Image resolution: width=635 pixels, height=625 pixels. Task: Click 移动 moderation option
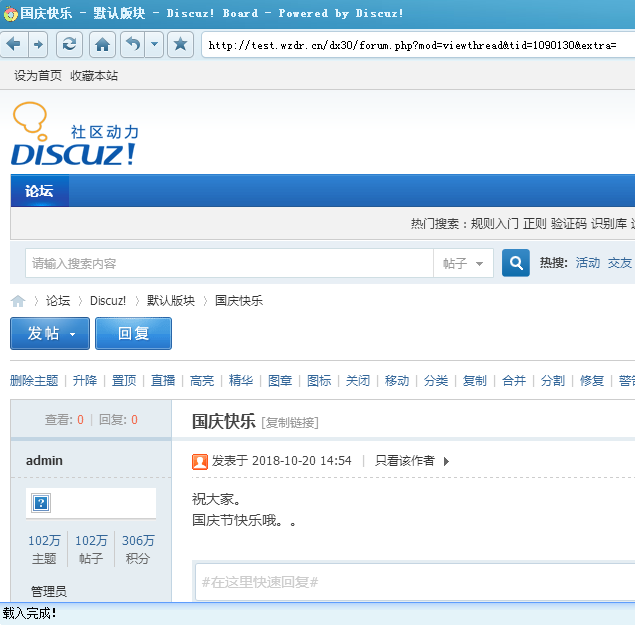[x=397, y=381]
